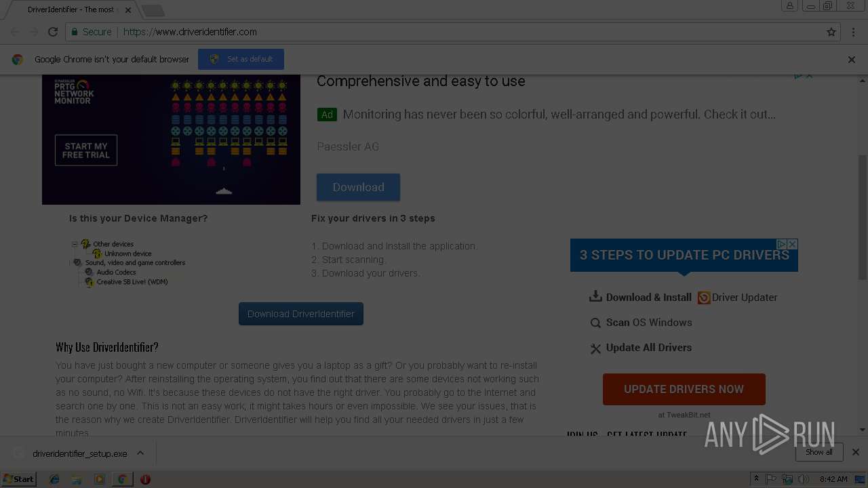Close the downloads bar
The height and width of the screenshot is (488, 868).
[x=855, y=452]
